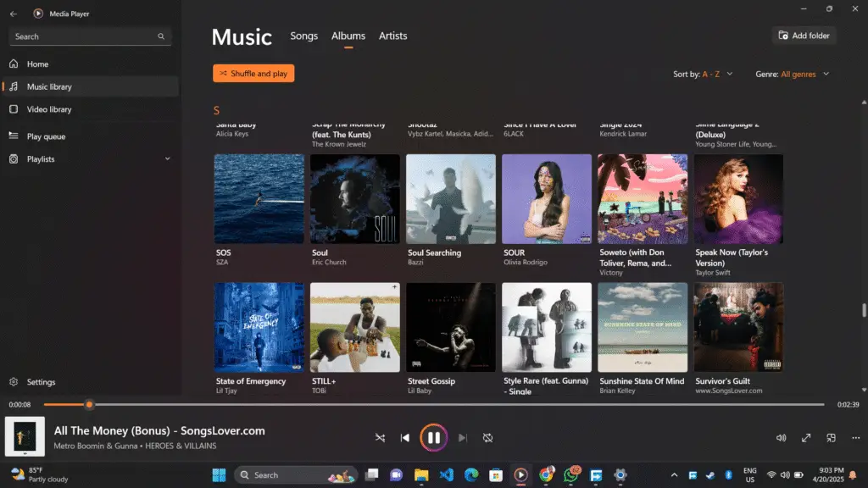Click Shuffle and play button
Image resolution: width=868 pixels, height=488 pixels.
pos(253,74)
